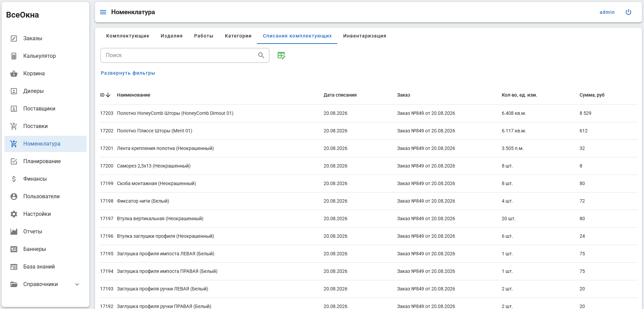This screenshot has height=309, width=644.
Task: Click the Заказы sidebar icon
Action: 14,38
